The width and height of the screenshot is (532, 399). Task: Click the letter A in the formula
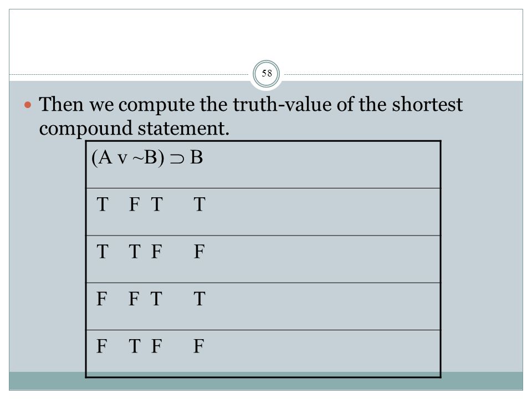pyautogui.click(x=105, y=157)
